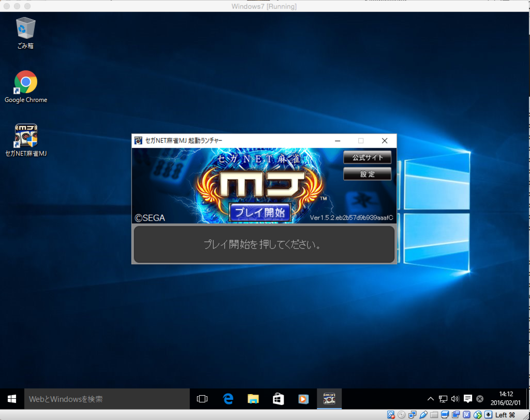Minimize the セガNET麻雀MJ launcher window
This screenshot has height=420, width=530.
click(337, 141)
